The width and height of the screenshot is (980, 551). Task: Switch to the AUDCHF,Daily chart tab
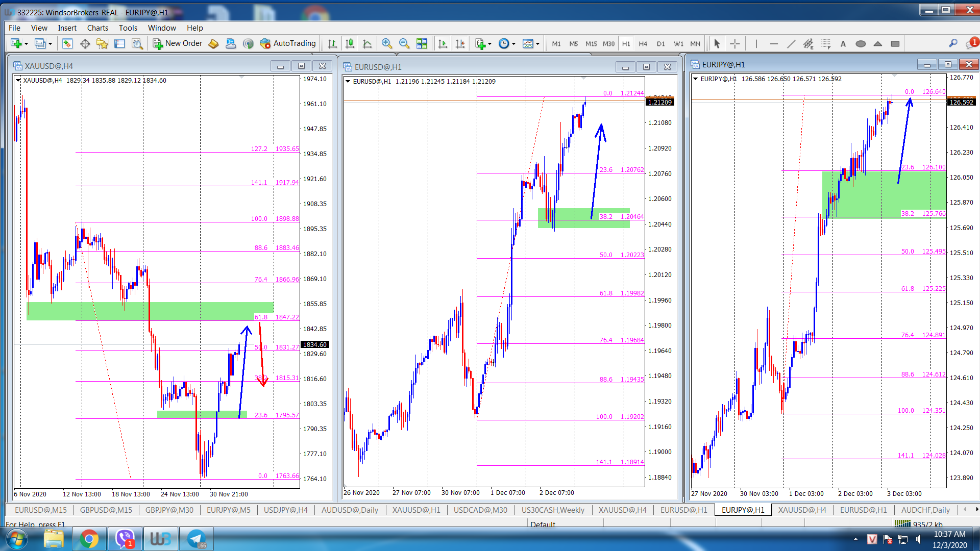(925, 510)
